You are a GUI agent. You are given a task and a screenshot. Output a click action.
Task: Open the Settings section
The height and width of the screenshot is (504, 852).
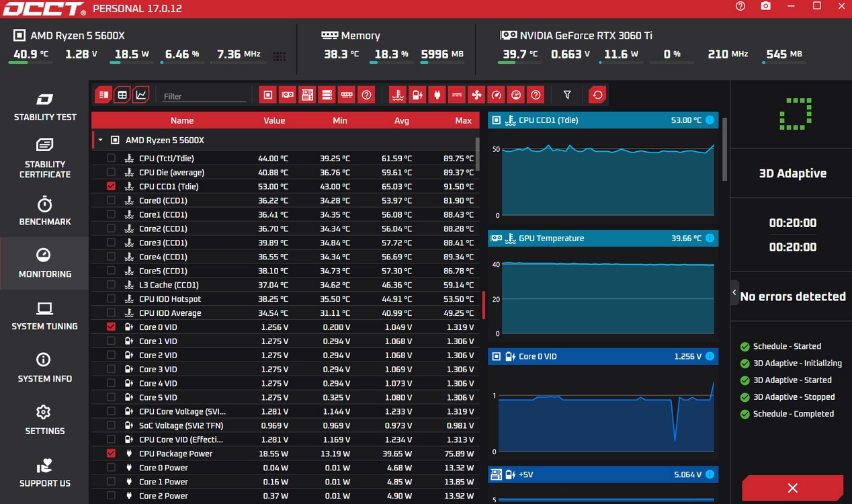coord(44,421)
